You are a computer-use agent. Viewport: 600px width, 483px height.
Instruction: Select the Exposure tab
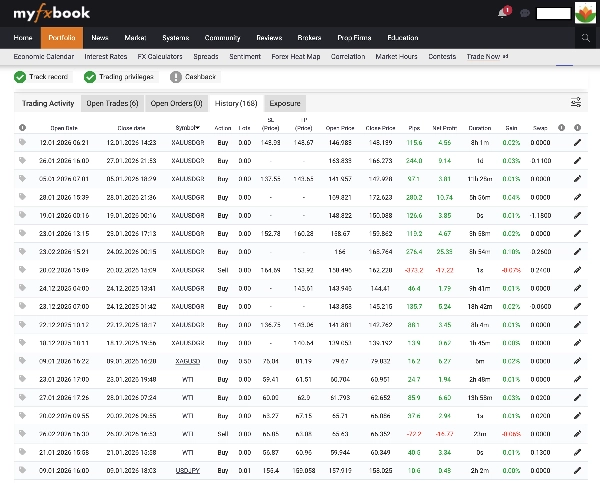285,103
